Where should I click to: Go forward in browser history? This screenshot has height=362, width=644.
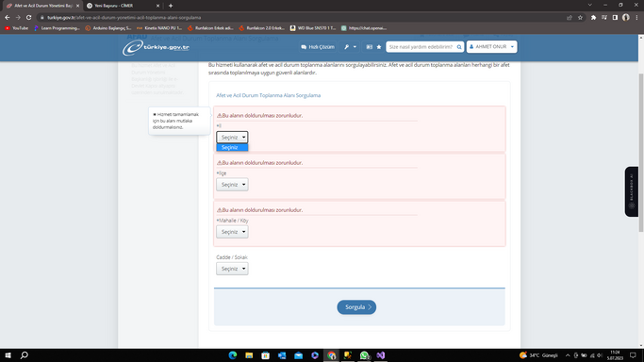(x=18, y=18)
